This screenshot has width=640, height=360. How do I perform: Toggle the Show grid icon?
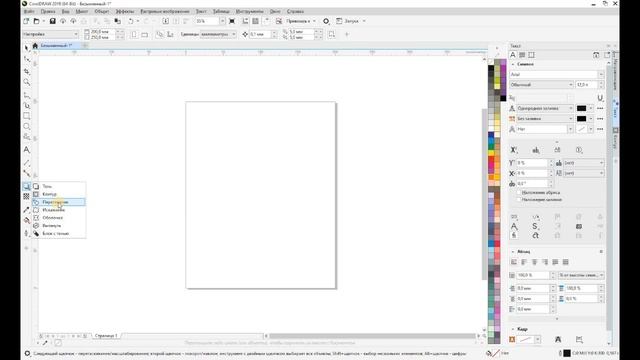(x=256, y=21)
